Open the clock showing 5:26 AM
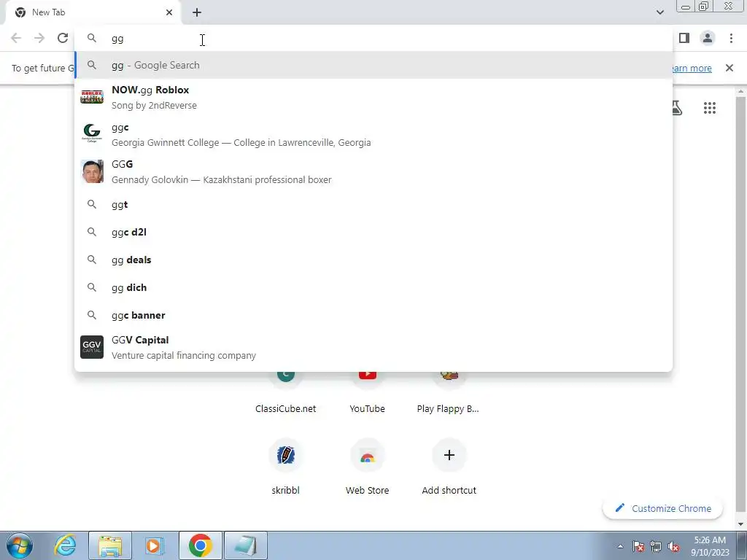Screen dimensions: 747x560 (x=709, y=546)
